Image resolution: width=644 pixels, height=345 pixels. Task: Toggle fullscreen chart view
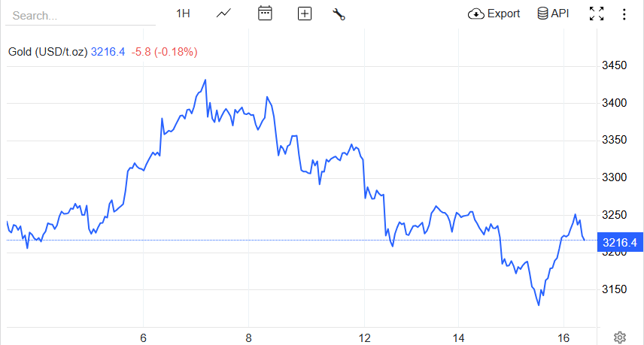coord(597,14)
